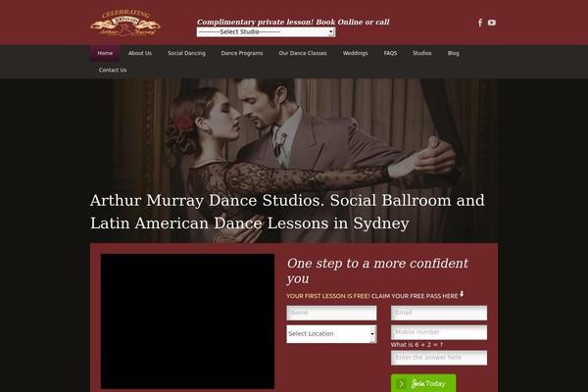Open the FAQS page
Viewport: 588px width, 392px height.
coord(390,53)
